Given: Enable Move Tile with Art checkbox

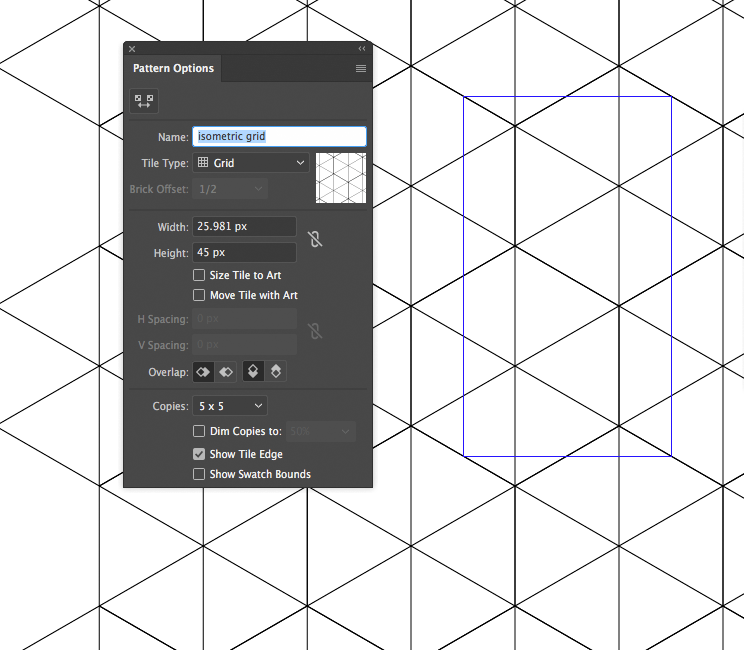Looking at the screenshot, I should click(x=199, y=295).
